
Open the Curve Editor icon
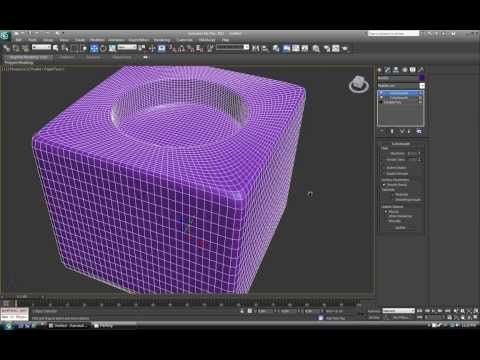click(x=295, y=48)
